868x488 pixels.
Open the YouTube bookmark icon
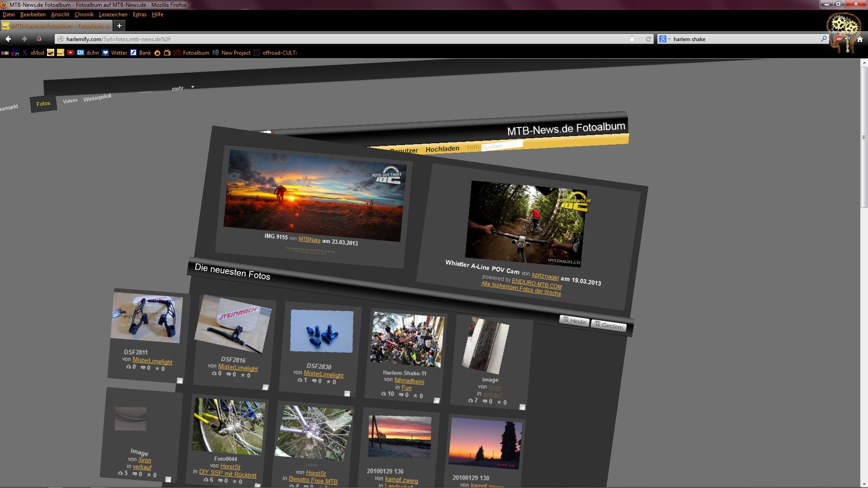pyautogui.click(x=71, y=53)
